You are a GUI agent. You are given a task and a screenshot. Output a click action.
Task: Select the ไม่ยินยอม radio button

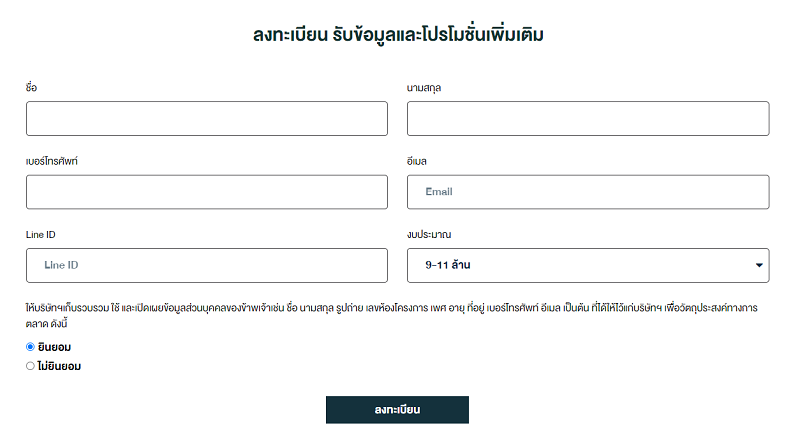pyautogui.click(x=30, y=366)
